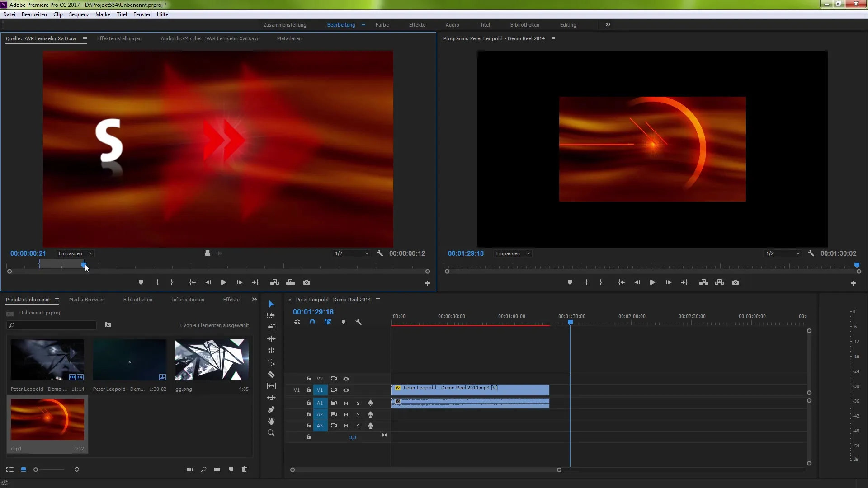This screenshot has width=868, height=488.
Task: Select clip1 thumbnail in Project panel
Action: coord(47,419)
